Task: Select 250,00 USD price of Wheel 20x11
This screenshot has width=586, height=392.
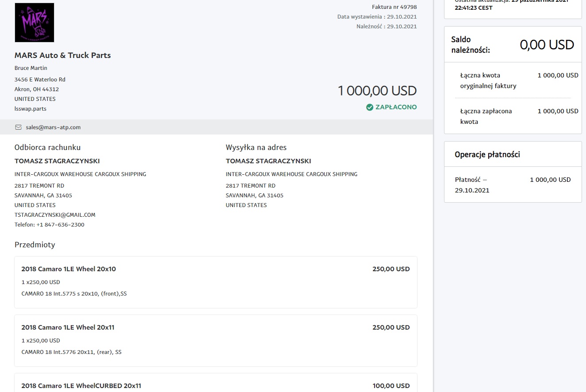Action: (x=391, y=327)
